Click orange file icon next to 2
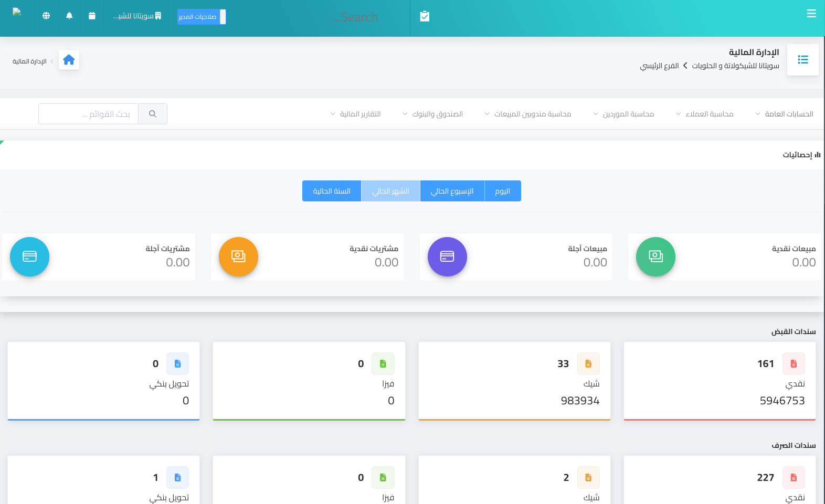 point(588,477)
